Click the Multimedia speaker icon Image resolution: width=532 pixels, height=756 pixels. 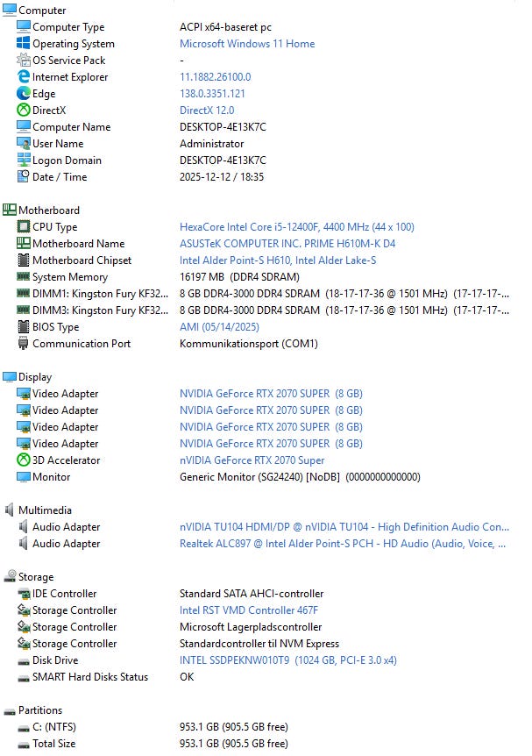click(10, 510)
